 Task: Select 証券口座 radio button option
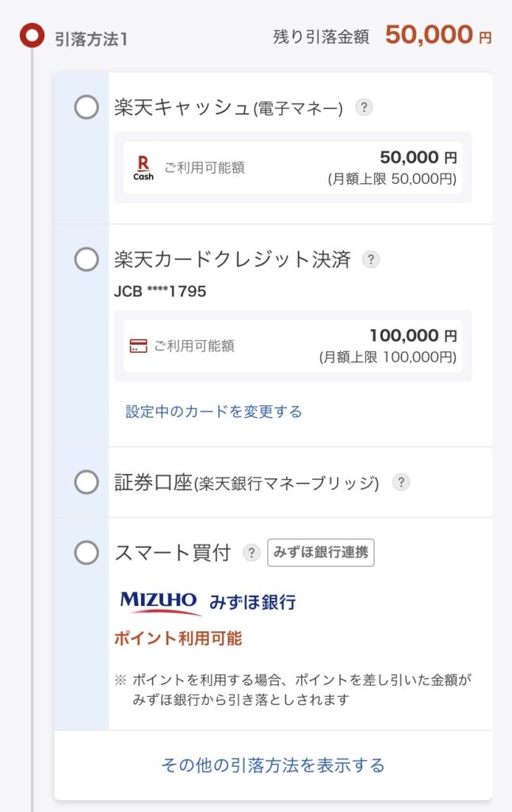[86, 481]
